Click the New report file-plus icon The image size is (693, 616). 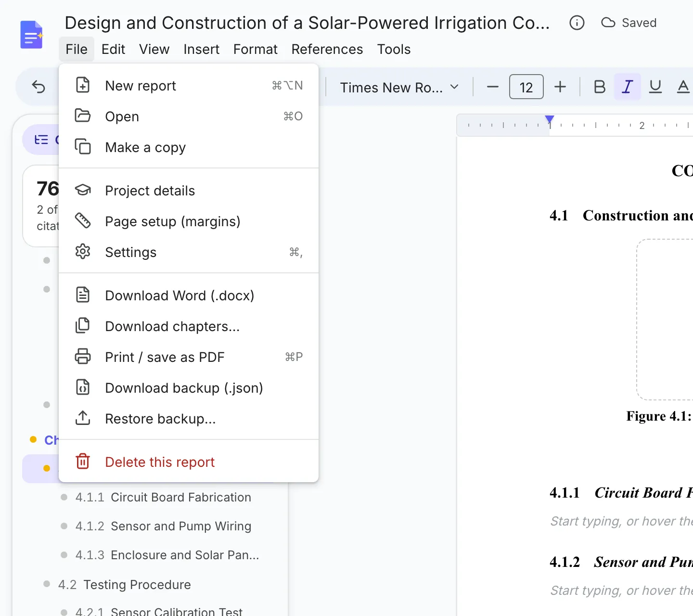83,85
